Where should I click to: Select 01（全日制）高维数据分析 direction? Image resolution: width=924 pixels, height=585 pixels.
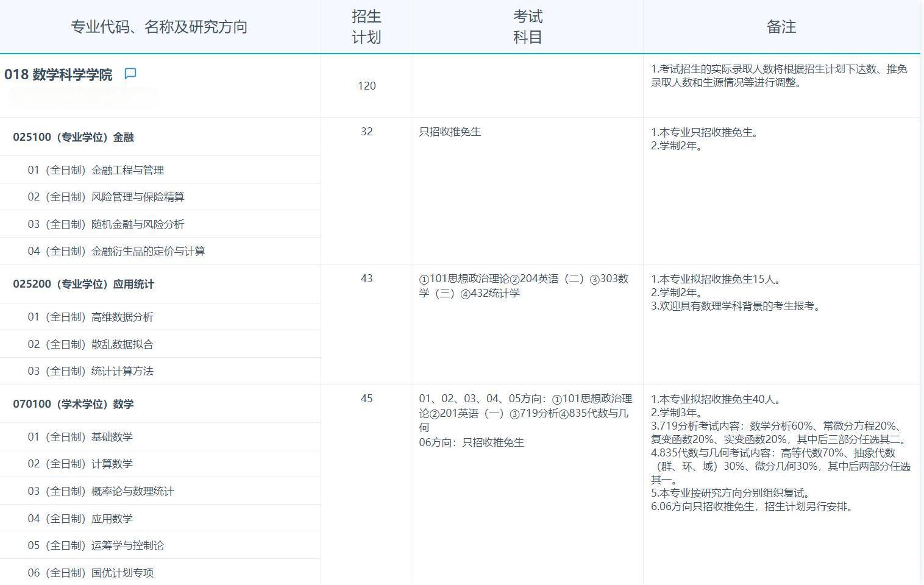[96, 317]
